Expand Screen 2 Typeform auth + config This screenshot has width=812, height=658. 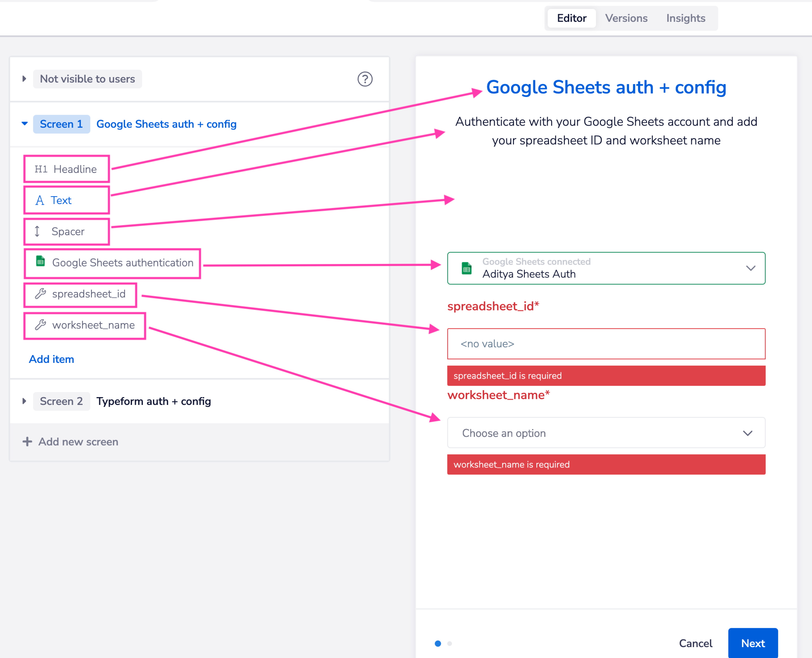tap(24, 401)
